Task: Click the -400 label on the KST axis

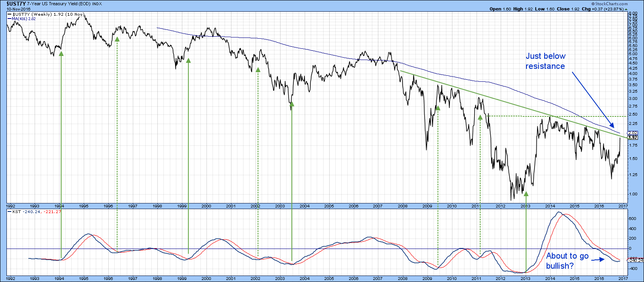Action: point(634,268)
